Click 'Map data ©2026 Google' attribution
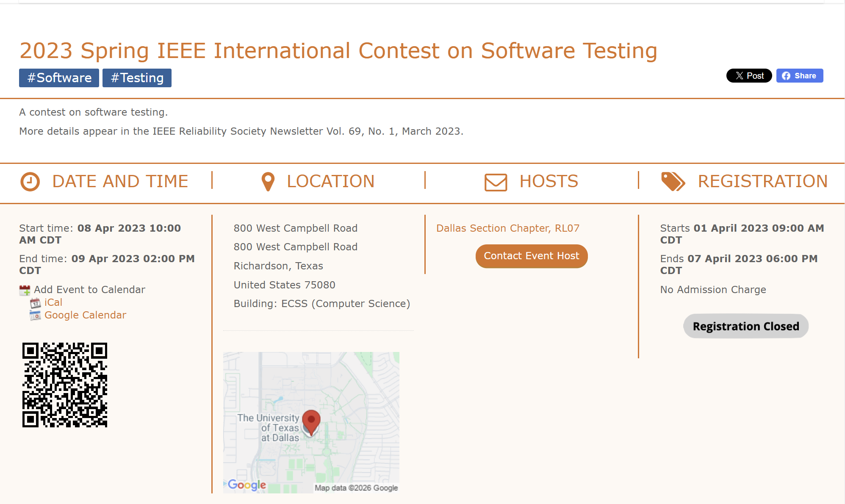This screenshot has width=845, height=504. tap(356, 488)
